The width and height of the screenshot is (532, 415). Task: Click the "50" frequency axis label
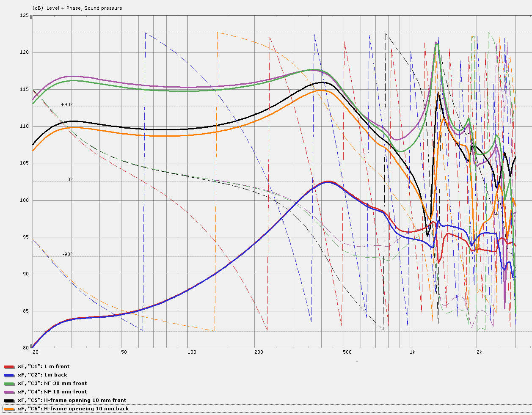coord(124,352)
